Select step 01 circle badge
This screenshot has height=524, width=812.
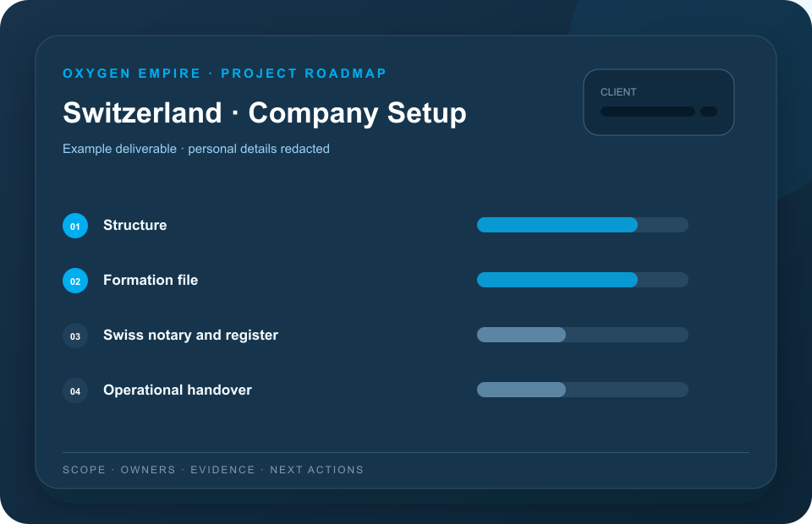point(75,226)
